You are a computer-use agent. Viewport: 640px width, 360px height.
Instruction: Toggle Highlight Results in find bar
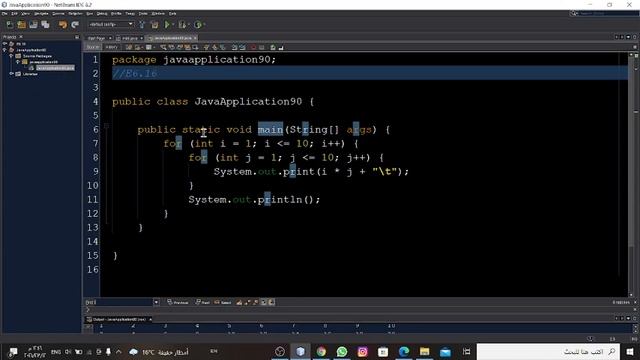point(264,302)
